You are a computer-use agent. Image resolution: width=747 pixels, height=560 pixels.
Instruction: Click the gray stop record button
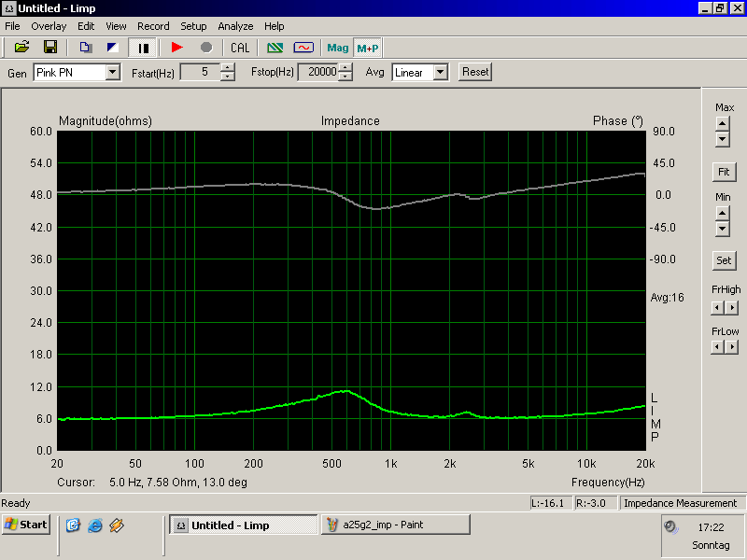click(x=206, y=47)
